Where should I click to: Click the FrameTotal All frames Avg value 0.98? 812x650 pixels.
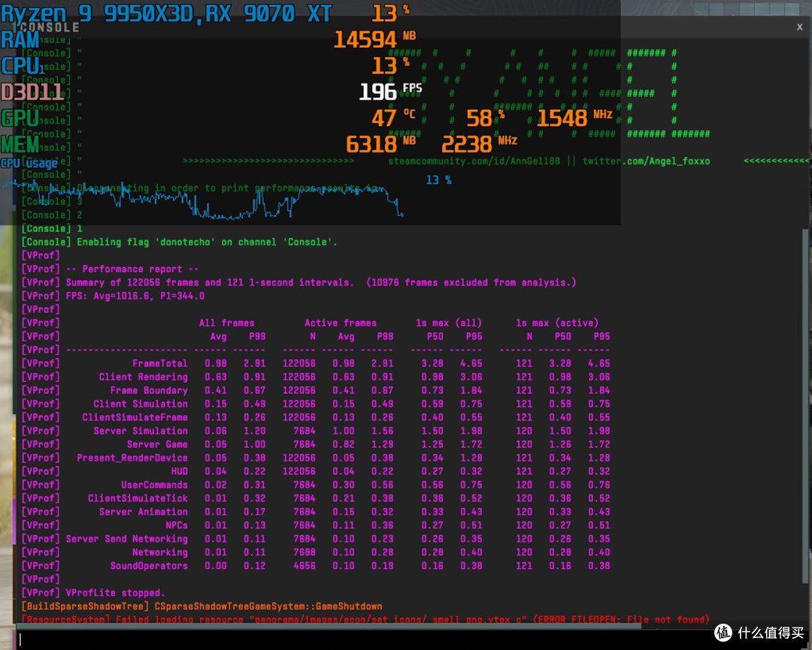[216, 363]
